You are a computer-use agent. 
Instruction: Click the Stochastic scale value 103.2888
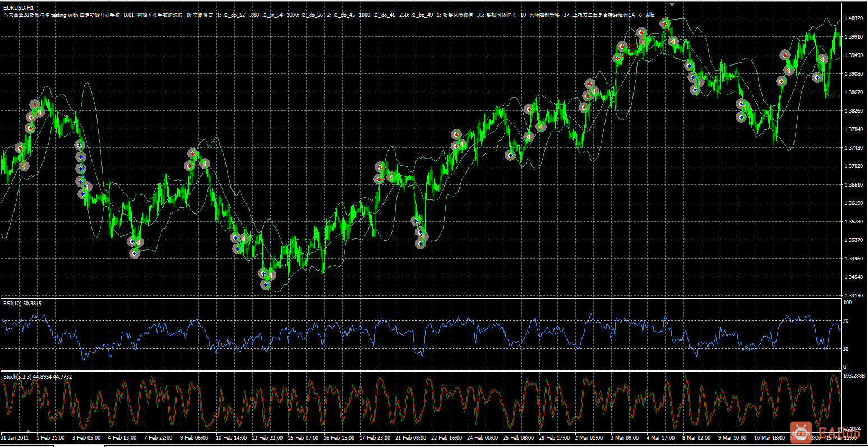coord(855,376)
